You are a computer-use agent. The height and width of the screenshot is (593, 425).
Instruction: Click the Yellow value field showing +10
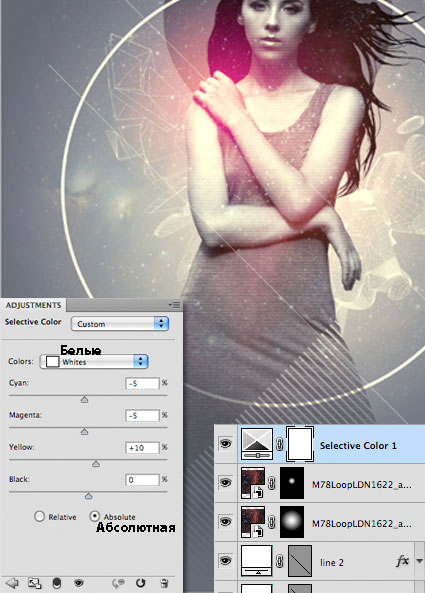(x=142, y=448)
